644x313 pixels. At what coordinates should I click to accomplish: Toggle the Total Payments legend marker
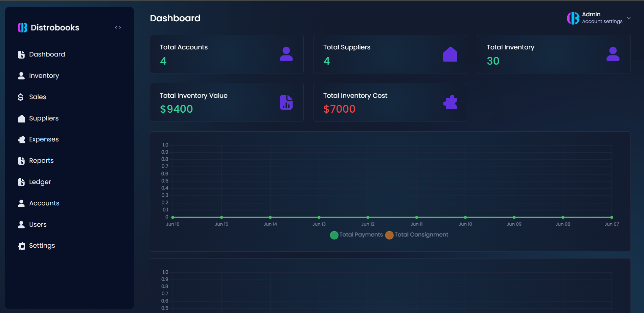click(334, 235)
